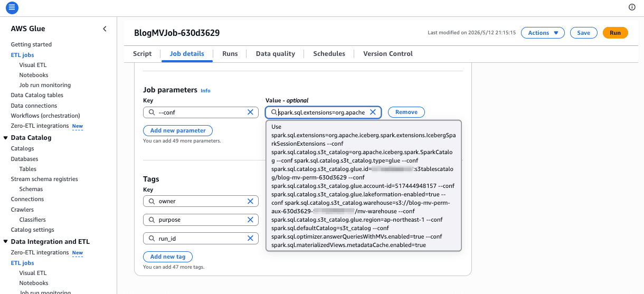Open Catalog settings link

[x=33, y=230]
